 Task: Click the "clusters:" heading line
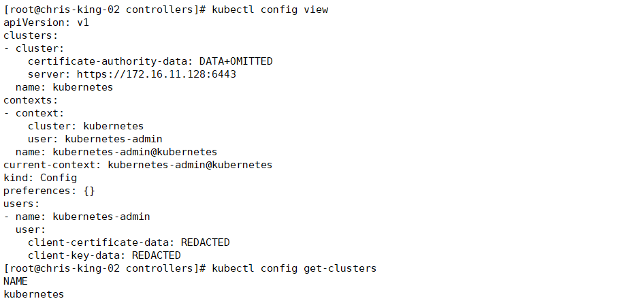click(x=31, y=35)
